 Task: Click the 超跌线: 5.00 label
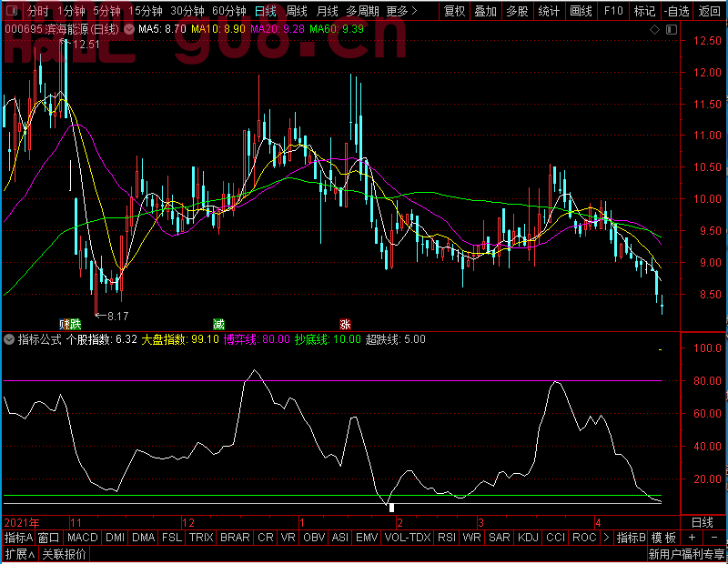(396, 339)
